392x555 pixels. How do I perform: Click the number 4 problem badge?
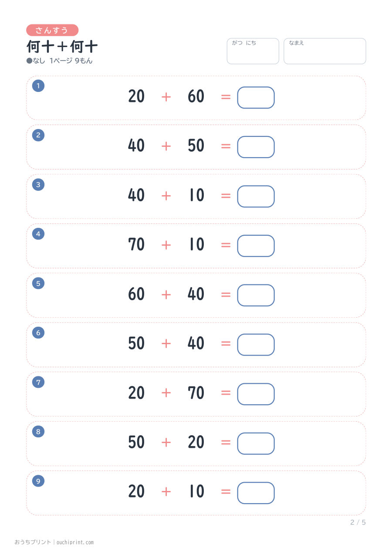pos(38,234)
